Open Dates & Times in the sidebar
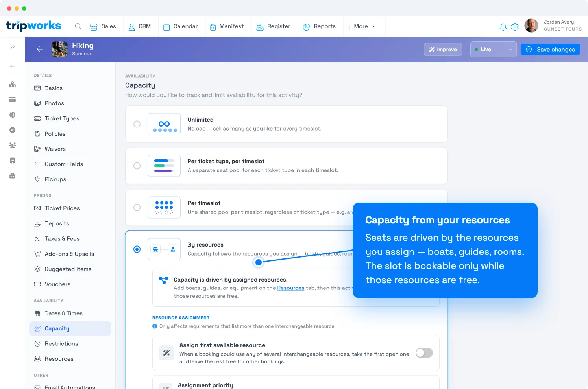 [70, 313]
